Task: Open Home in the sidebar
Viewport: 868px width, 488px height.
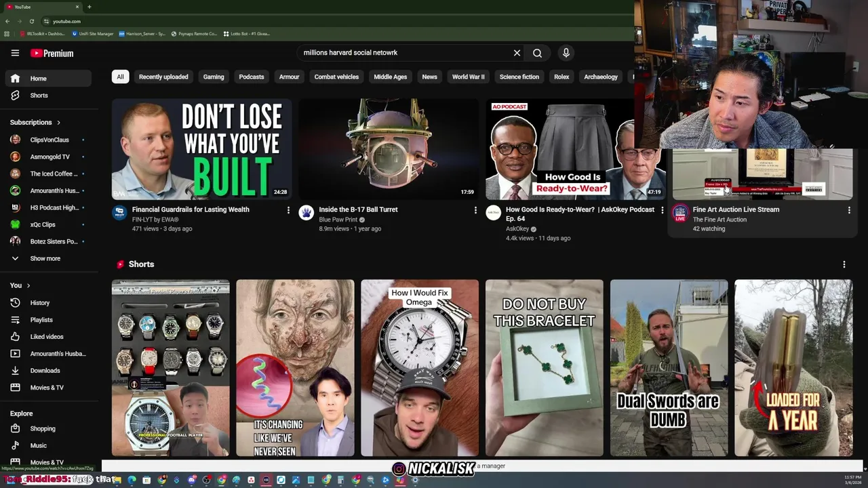Action: (48, 79)
